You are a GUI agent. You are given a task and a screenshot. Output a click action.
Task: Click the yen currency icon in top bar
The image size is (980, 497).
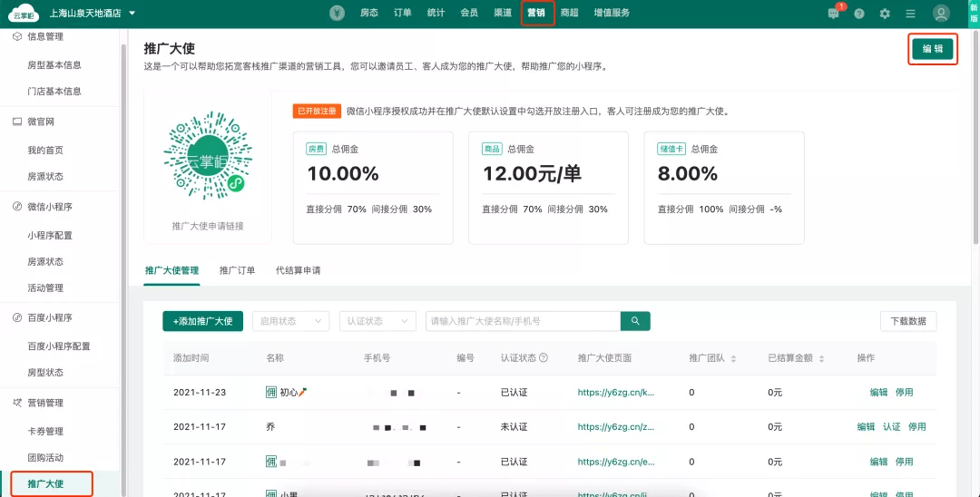coord(337,13)
